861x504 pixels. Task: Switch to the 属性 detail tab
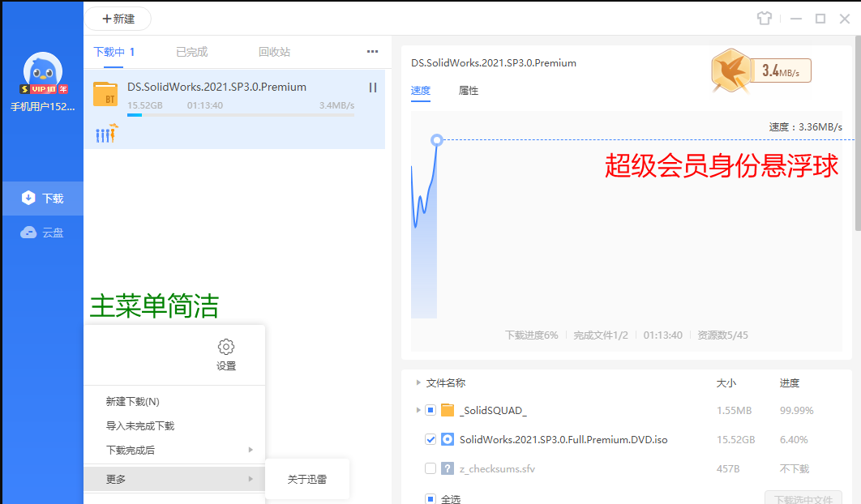pos(469,91)
